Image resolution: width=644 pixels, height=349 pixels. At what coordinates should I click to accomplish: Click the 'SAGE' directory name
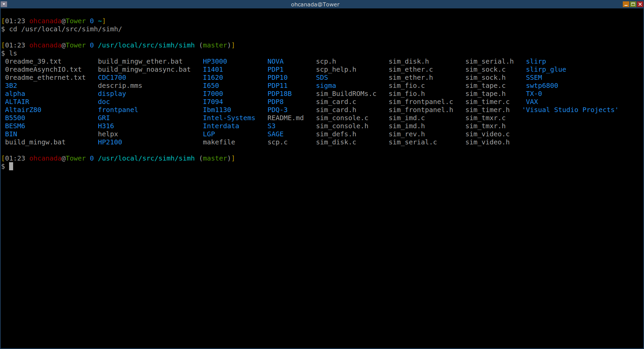pos(276,134)
